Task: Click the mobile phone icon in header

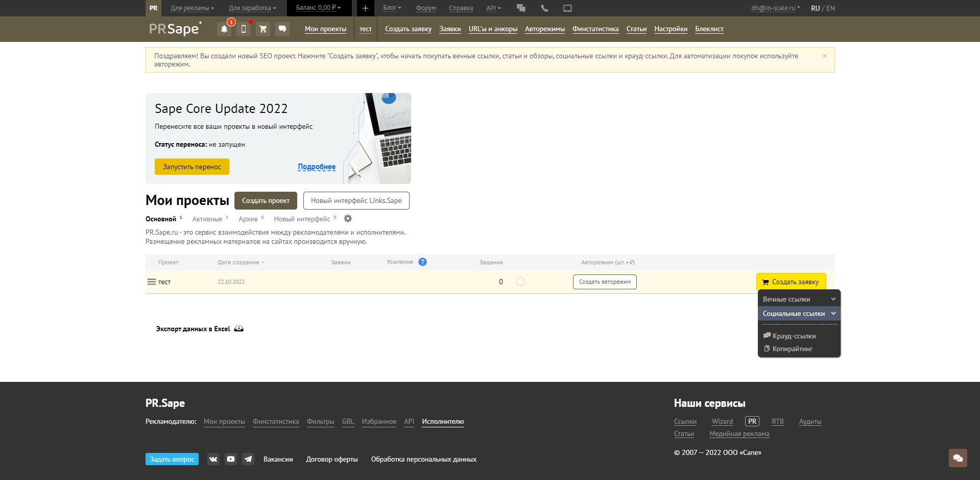Action: (x=244, y=29)
